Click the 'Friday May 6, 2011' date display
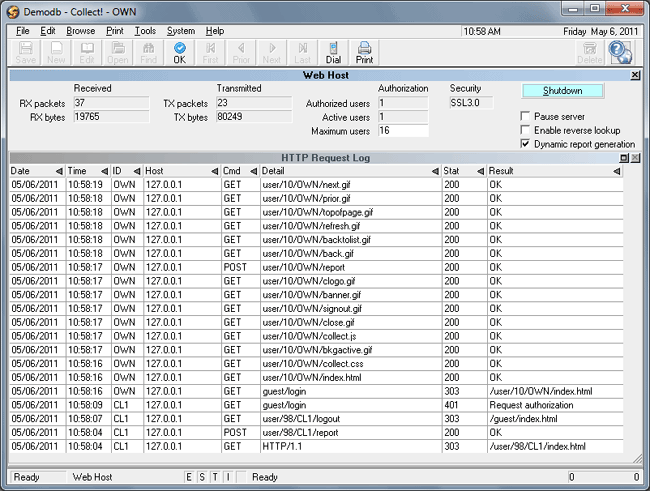 tap(600, 32)
